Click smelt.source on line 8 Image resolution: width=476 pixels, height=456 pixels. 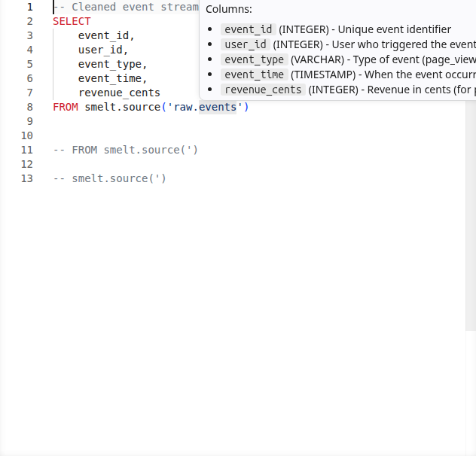123,107
